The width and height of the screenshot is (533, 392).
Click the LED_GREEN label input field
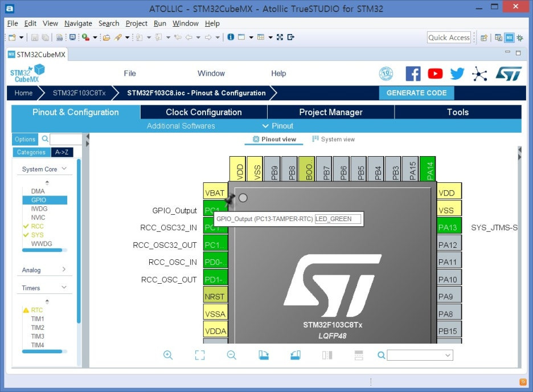(x=338, y=219)
